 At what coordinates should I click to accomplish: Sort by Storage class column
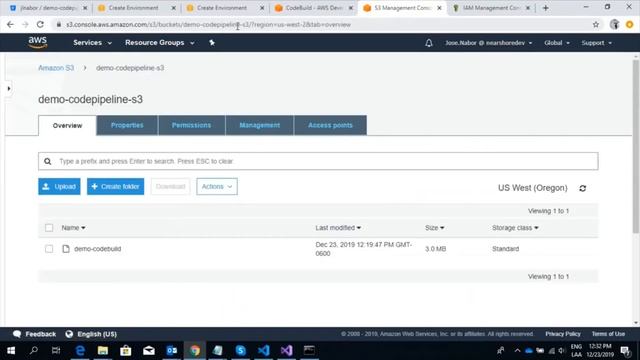515,228
